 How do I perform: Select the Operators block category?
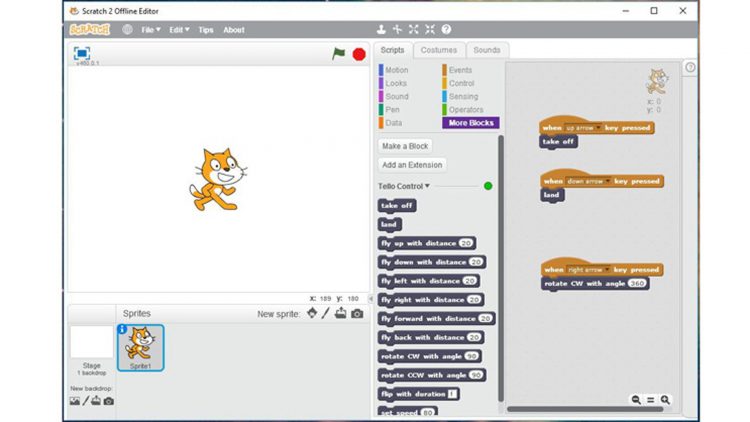point(465,110)
